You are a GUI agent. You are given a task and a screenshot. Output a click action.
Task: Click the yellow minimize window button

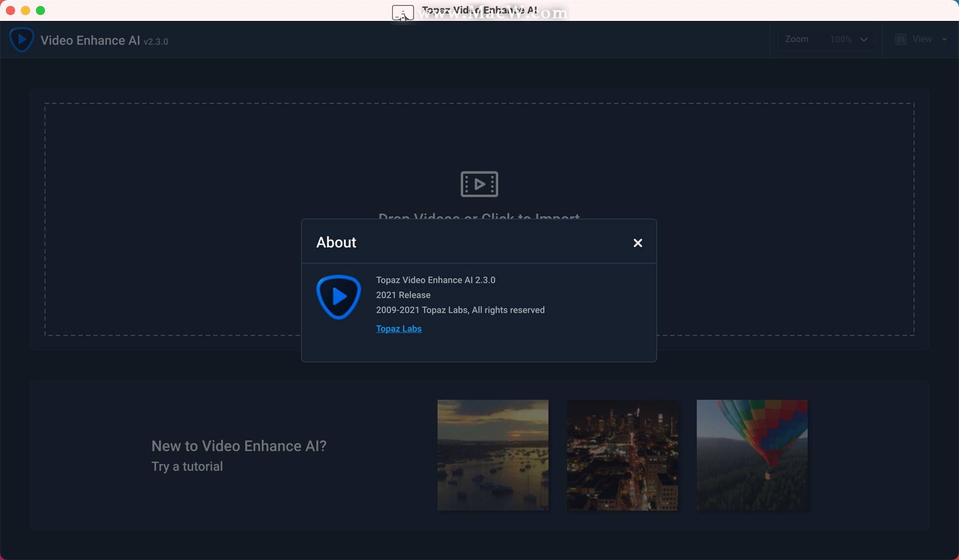pos(25,10)
